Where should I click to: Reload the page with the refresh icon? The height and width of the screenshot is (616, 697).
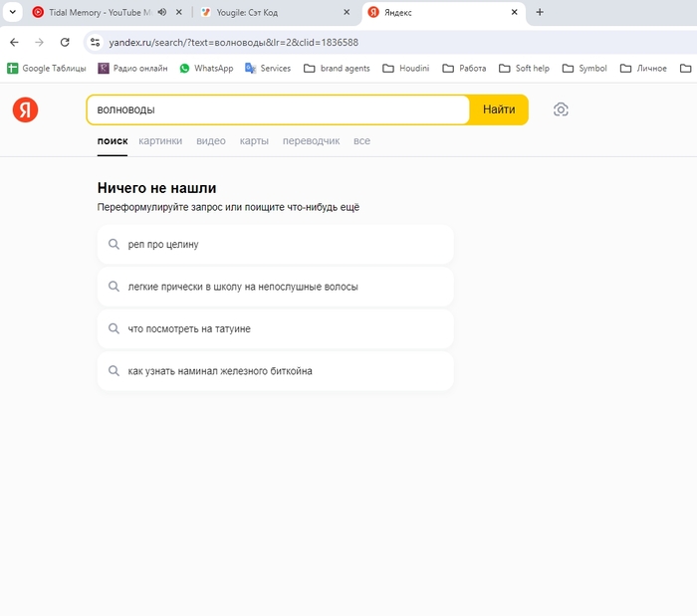click(65, 42)
